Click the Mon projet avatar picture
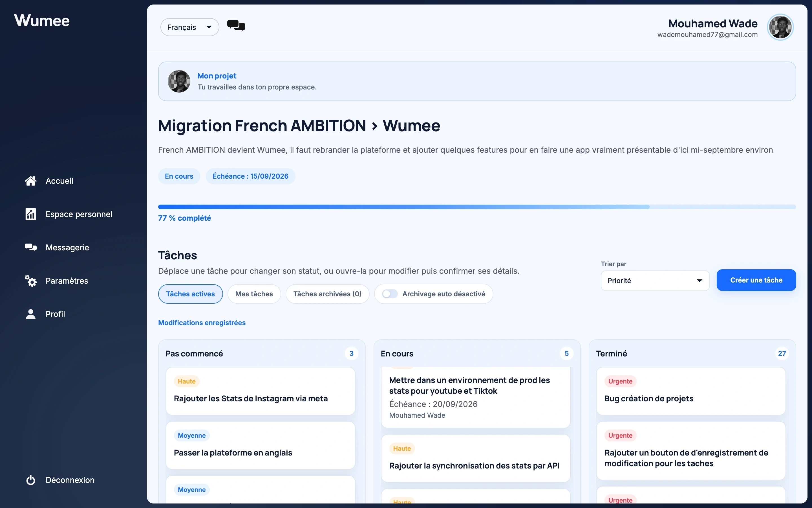The height and width of the screenshot is (508, 812). click(x=179, y=81)
